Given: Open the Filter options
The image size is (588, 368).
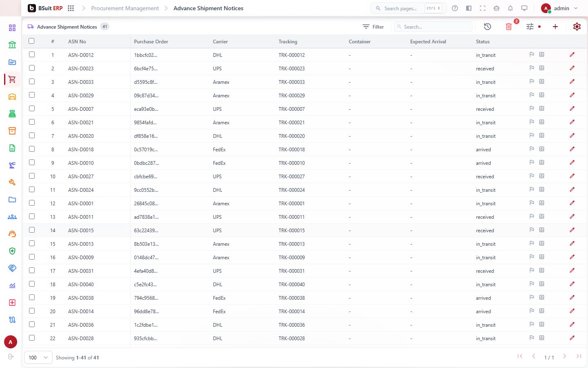Looking at the screenshot, I should (373, 27).
